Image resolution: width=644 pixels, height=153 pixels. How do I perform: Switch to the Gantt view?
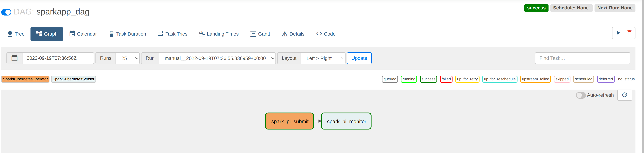[x=260, y=34]
